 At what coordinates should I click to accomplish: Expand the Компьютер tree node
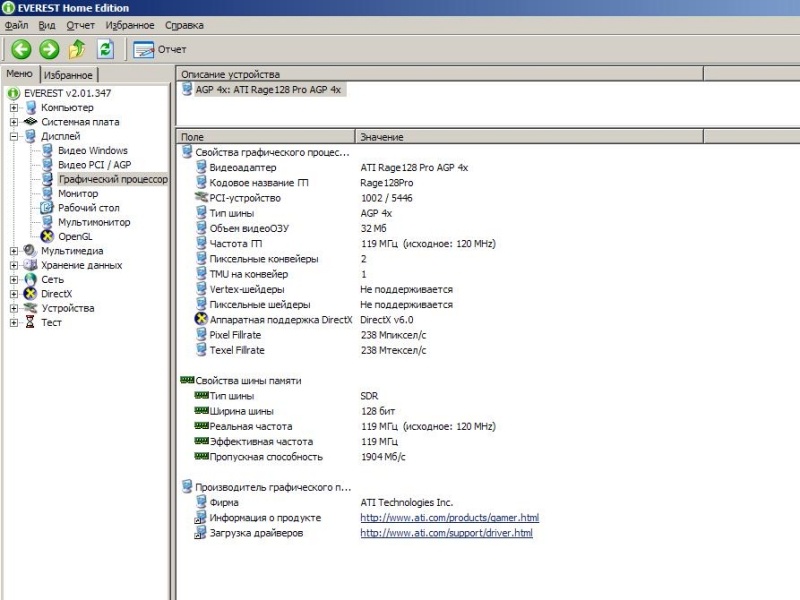14,108
